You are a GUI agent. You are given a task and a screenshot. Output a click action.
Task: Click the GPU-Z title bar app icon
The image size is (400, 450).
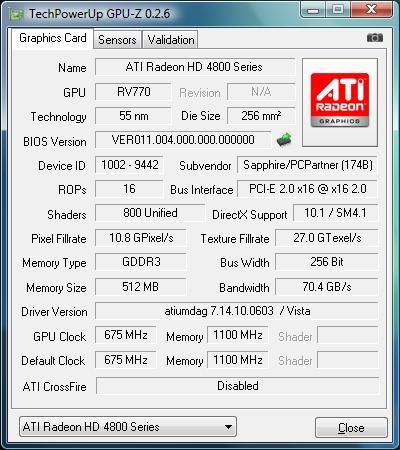coord(16,15)
